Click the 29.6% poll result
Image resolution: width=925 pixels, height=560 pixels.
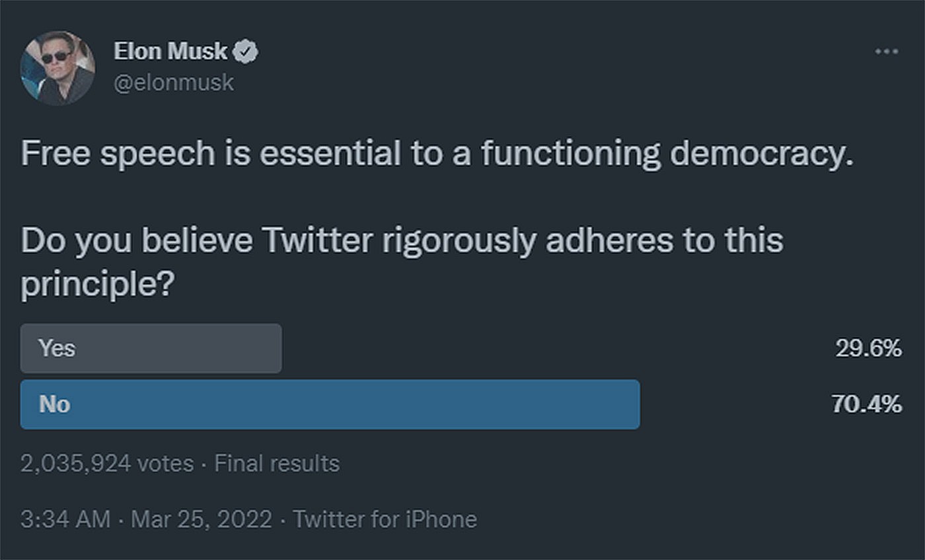(868, 348)
